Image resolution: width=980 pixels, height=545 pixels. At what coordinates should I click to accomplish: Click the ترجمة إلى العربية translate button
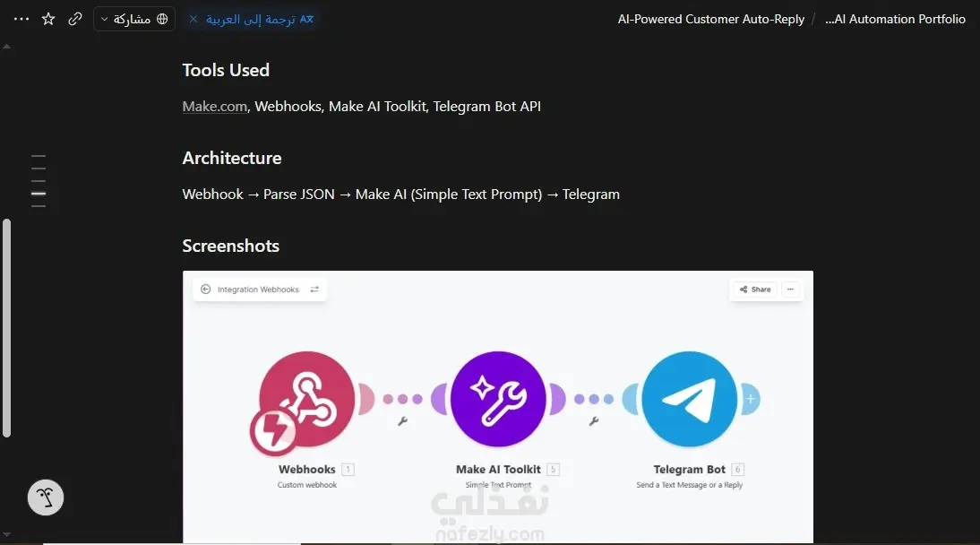point(260,19)
